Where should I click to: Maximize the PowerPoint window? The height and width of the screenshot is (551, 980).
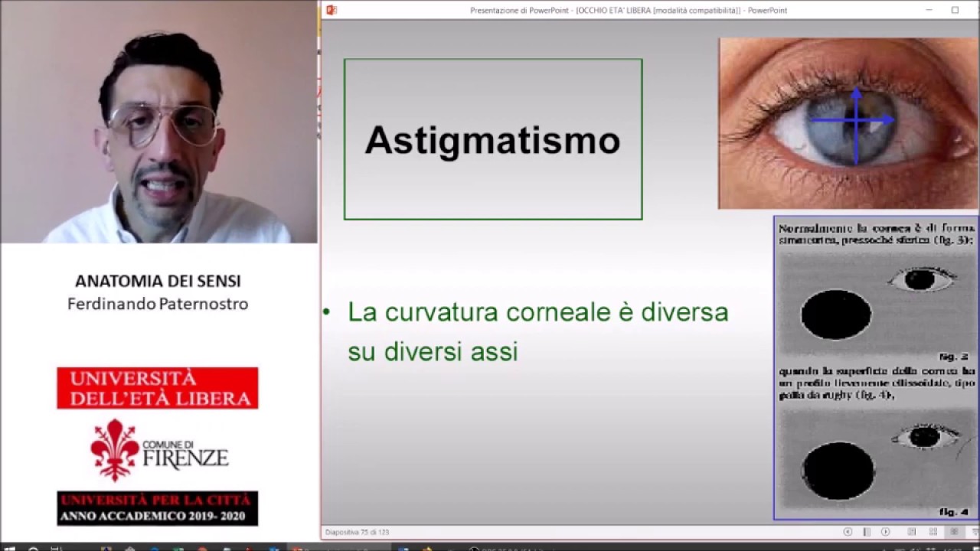955,10
